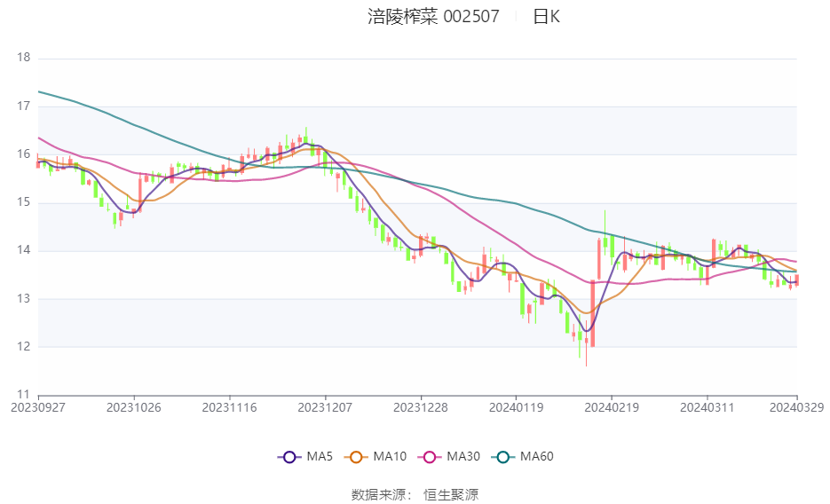
Task: Click the 20240119 x-axis date label
Action: pyautogui.click(x=516, y=408)
